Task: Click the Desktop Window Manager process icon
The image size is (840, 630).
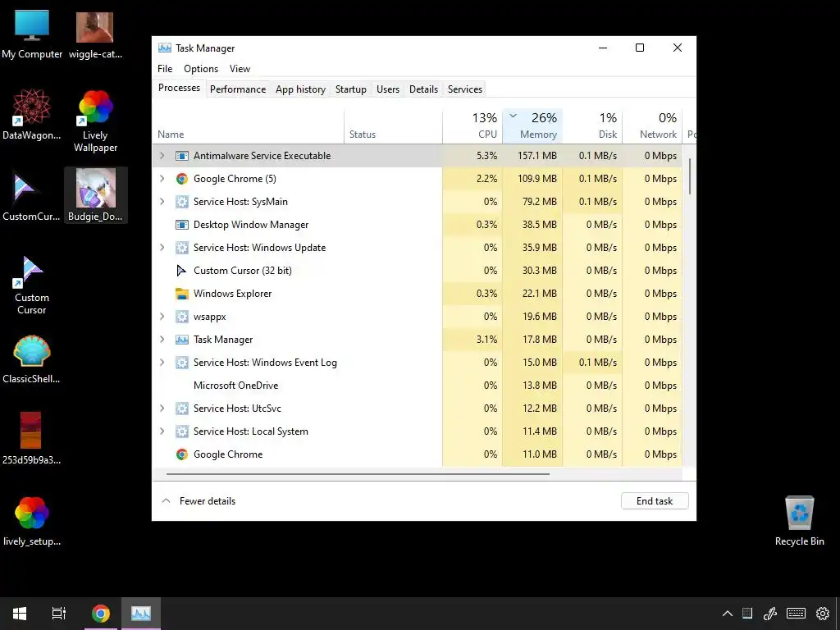Action: (182, 225)
